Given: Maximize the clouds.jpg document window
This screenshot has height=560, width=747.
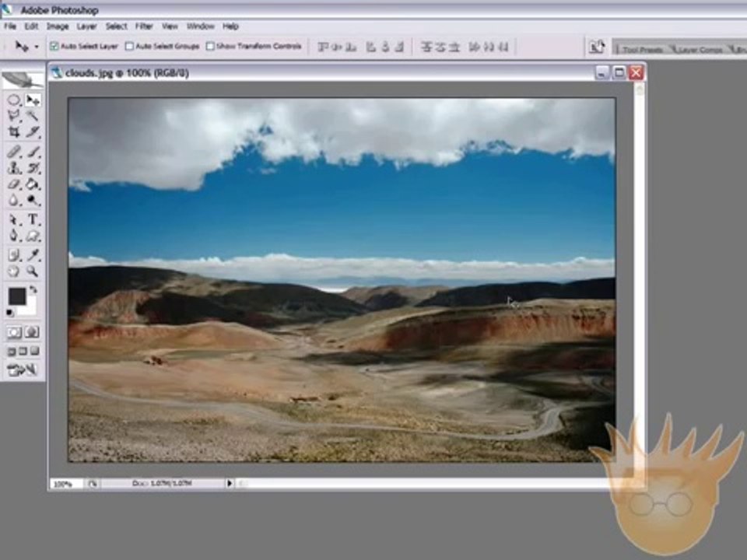Looking at the screenshot, I should pyautogui.click(x=619, y=73).
